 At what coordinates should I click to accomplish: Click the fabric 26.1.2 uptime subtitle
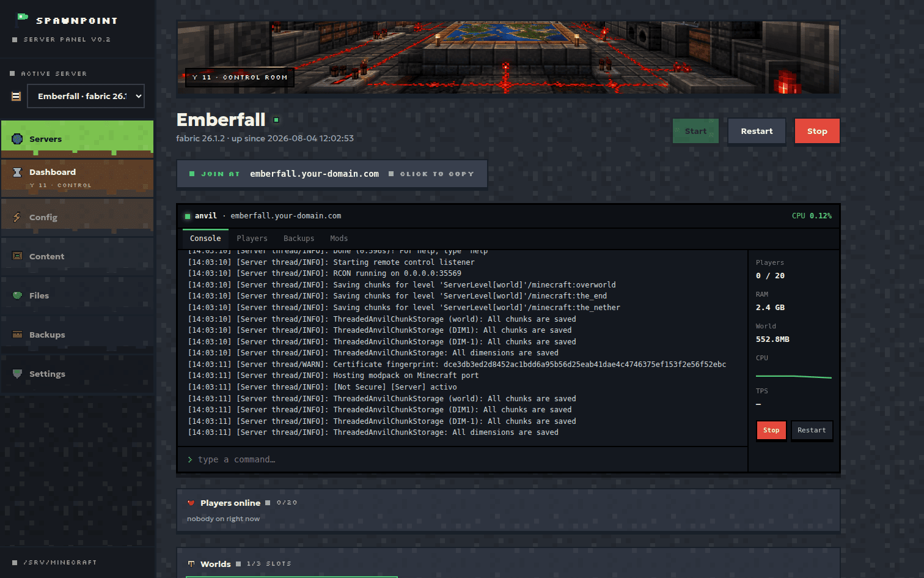pyautogui.click(x=265, y=138)
